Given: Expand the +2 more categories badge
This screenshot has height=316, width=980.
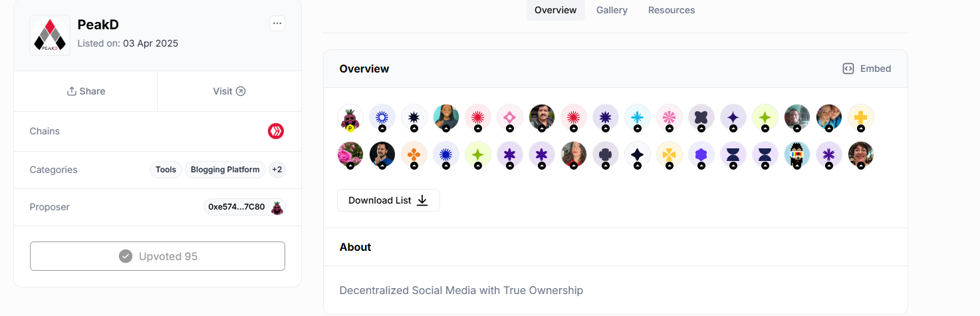Looking at the screenshot, I should point(277,170).
